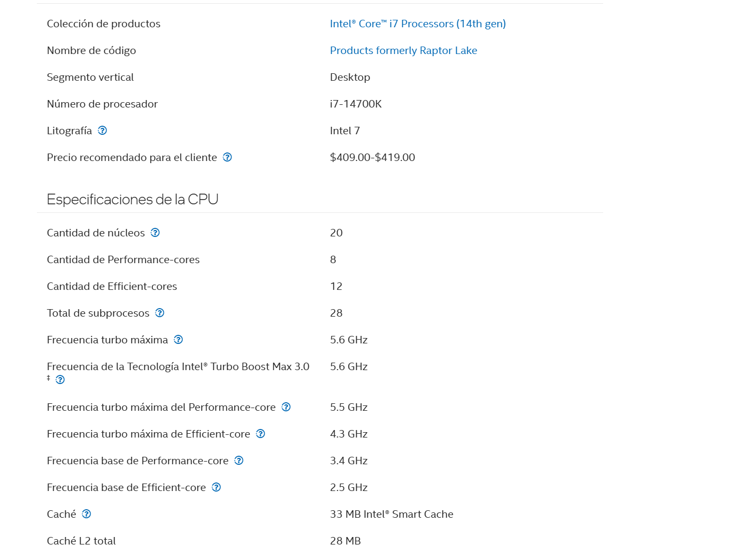Viewport: 731px width, 560px height.
Task: Open Frecuencia base de Performance-core info icon
Action: pos(239,461)
